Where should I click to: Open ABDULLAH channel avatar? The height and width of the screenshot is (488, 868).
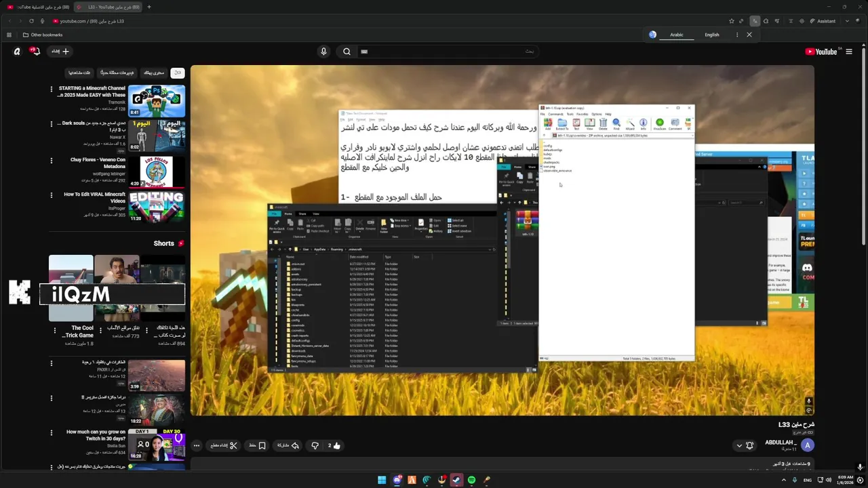(x=807, y=445)
